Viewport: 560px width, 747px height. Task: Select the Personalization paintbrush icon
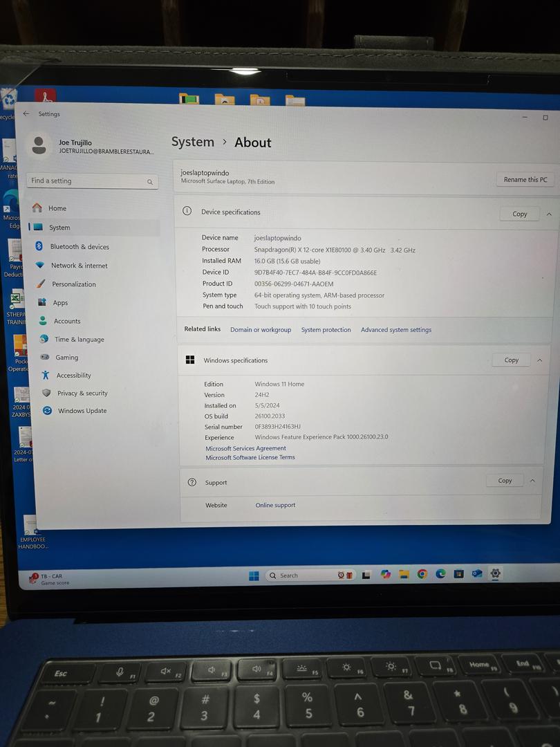(41, 284)
